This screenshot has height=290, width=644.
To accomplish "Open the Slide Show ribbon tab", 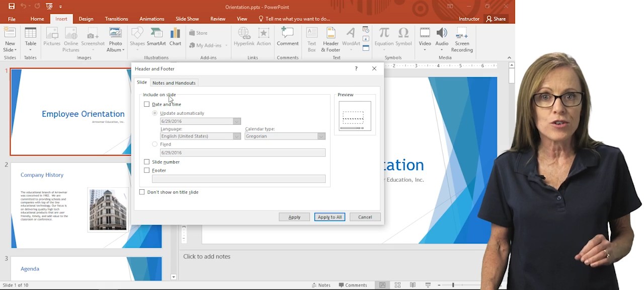I will pos(187,19).
